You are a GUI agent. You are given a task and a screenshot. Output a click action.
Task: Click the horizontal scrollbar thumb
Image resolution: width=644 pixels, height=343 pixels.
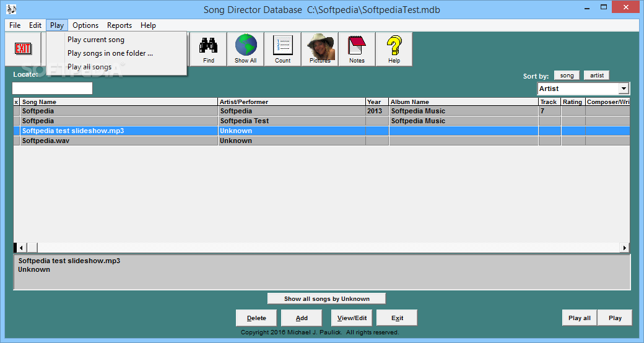[32, 248]
